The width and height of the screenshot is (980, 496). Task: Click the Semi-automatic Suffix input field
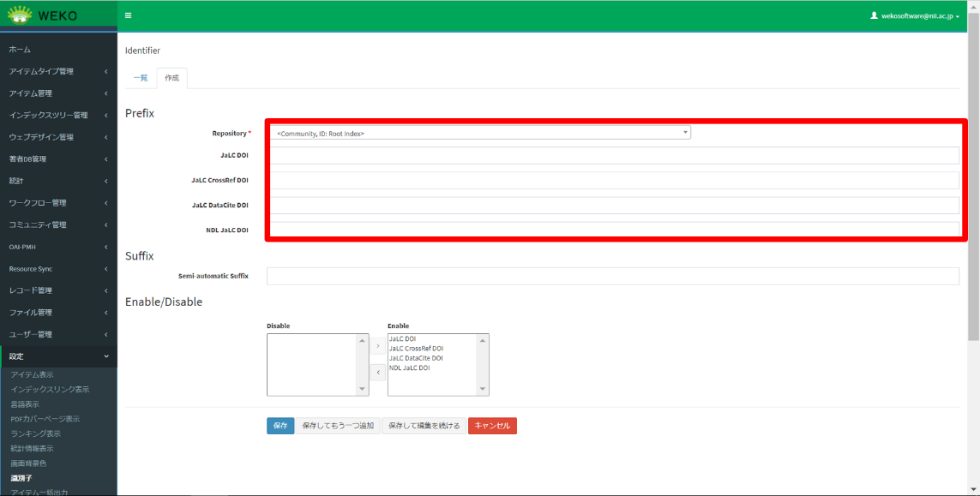click(x=612, y=276)
